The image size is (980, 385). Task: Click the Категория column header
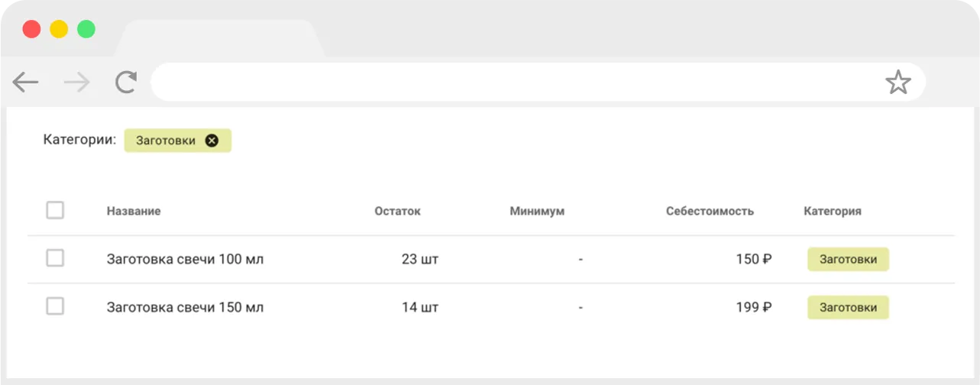tap(833, 211)
